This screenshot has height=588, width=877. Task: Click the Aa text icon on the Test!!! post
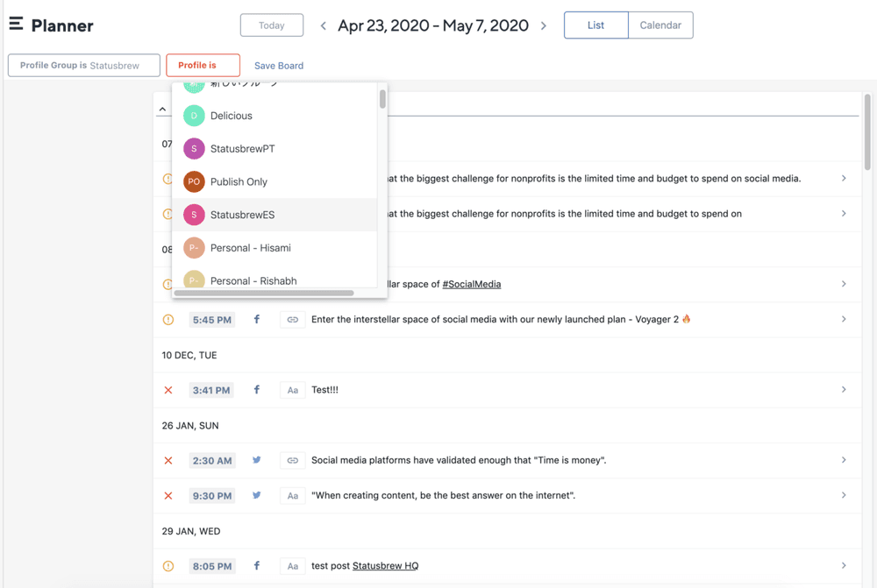point(293,390)
